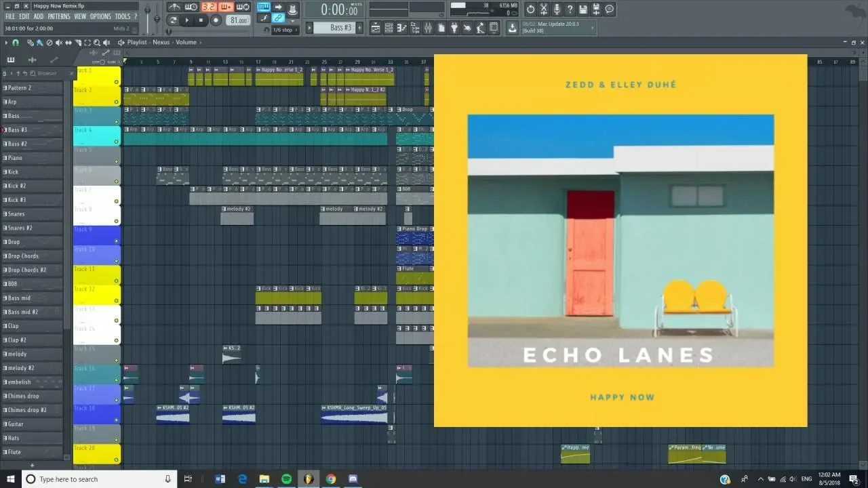Select the playlist delete tool
Viewport: 868px width, 488px height.
(x=49, y=42)
